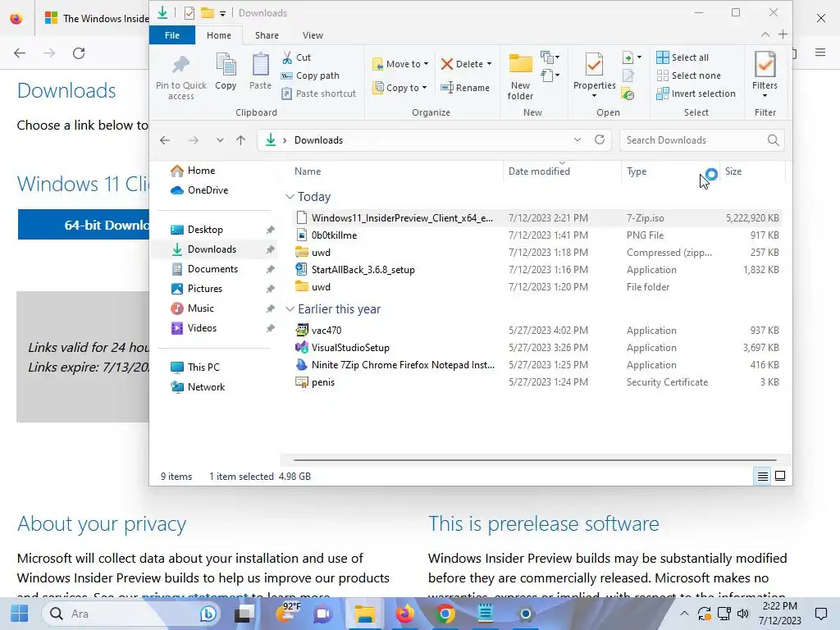Click the Edit icon in Open group
The width and height of the screenshot is (840, 630).
point(628,75)
